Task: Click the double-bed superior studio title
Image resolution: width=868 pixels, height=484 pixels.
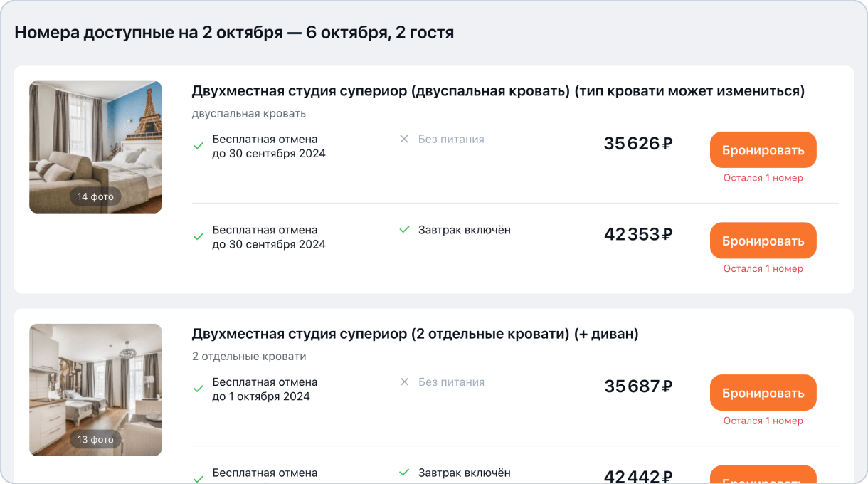Action: click(498, 91)
